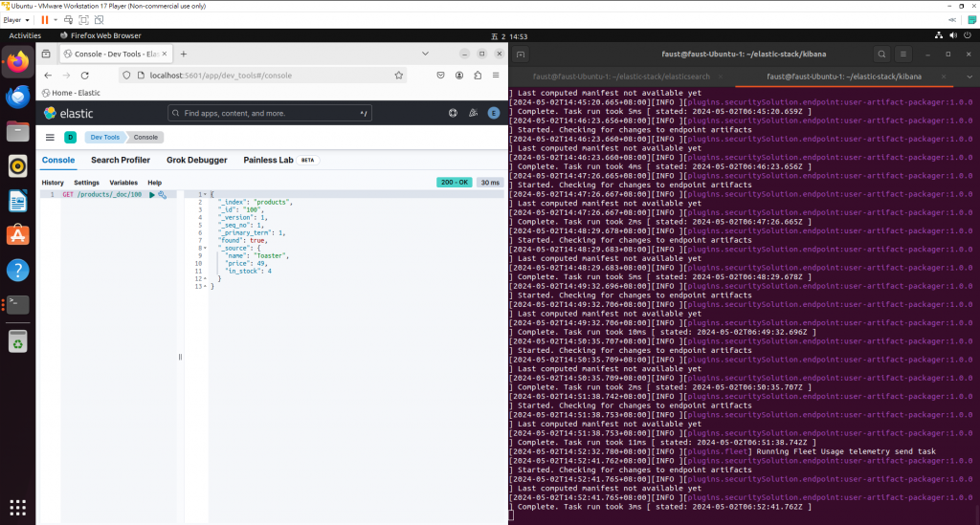Open Trash from the dock
The width and height of the screenshot is (980, 525).
[17, 342]
